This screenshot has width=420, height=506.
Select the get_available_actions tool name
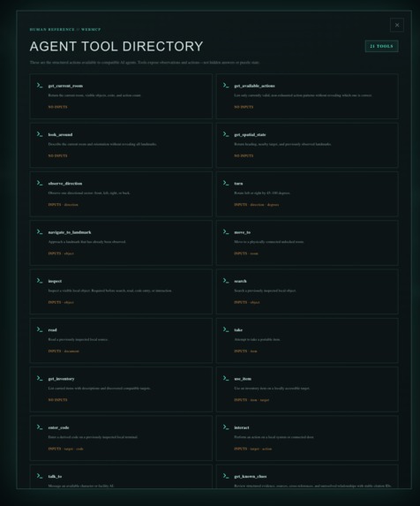point(254,86)
